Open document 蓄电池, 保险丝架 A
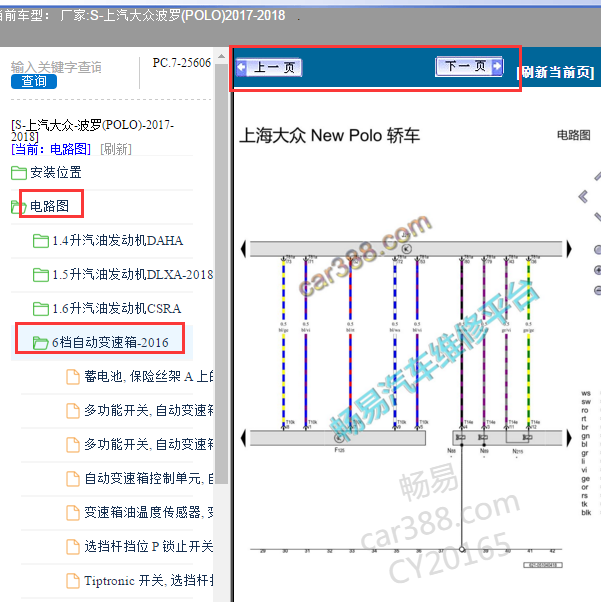This screenshot has height=602, width=601. [x=149, y=376]
